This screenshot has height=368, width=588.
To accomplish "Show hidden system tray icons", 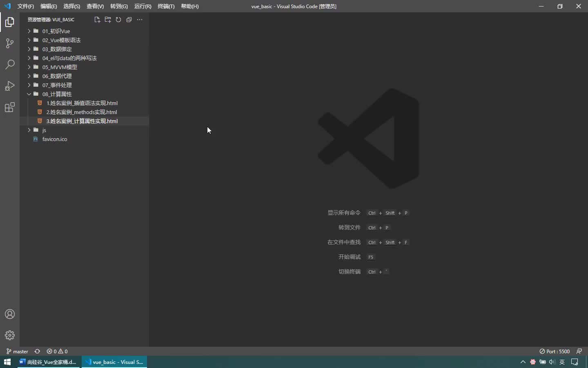I will click(x=523, y=362).
